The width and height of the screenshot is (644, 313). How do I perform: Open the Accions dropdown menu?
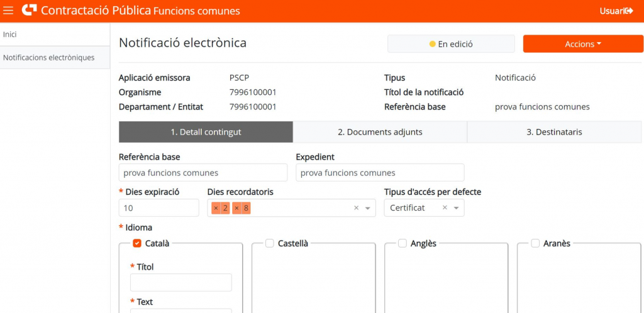click(583, 44)
